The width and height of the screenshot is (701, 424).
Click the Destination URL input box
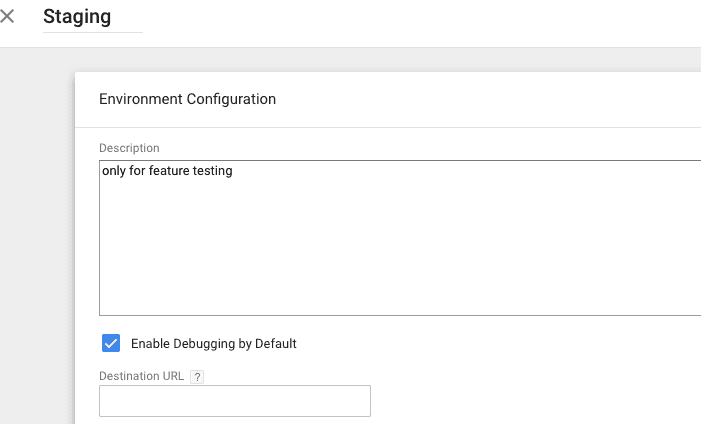tap(234, 401)
